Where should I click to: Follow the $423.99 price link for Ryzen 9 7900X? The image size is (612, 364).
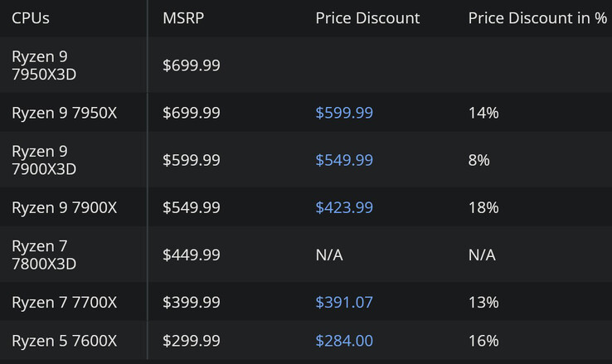[x=344, y=207]
